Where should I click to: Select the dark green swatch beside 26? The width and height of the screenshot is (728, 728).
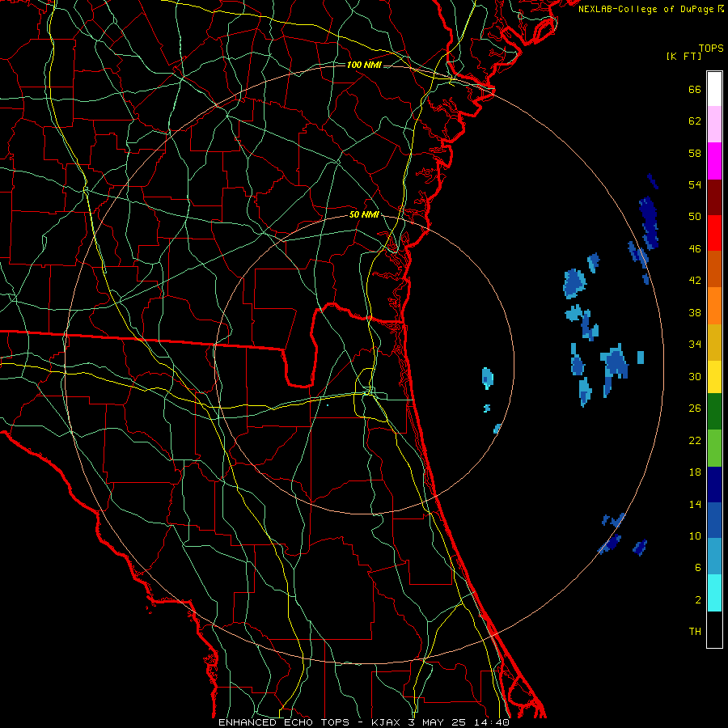[714, 412]
